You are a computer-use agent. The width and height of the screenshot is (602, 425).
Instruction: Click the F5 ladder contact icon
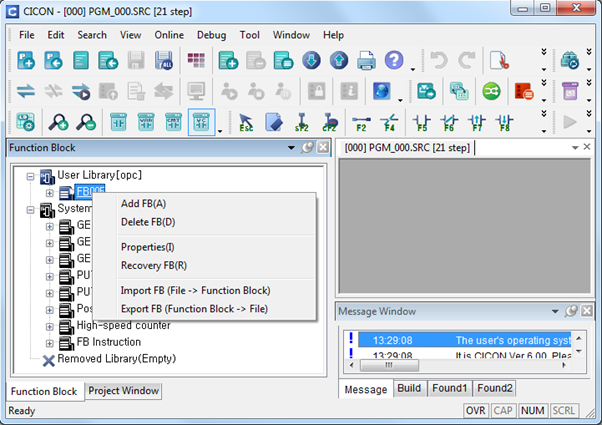(x=421, y=122)
